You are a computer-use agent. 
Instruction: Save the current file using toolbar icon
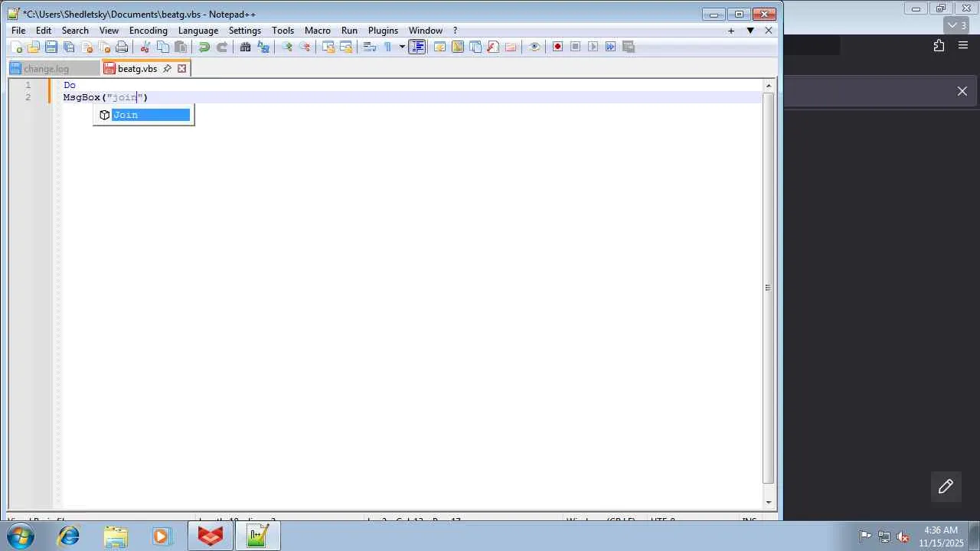pyautogui.click(x=51, y=47)
